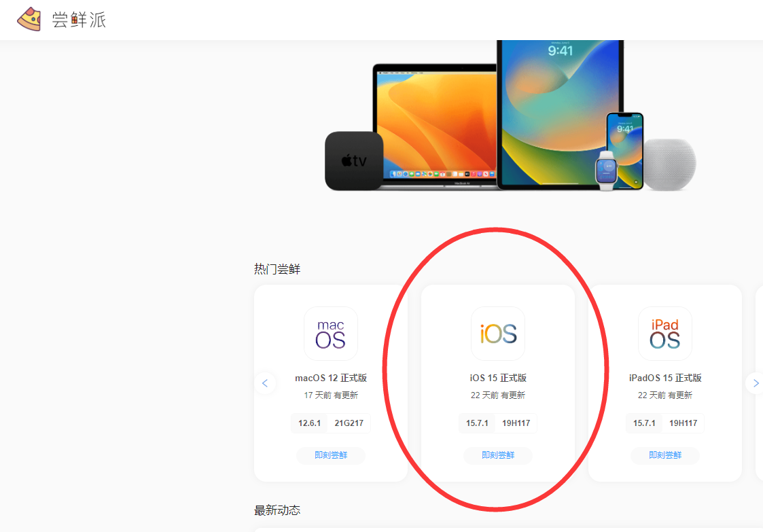Select the iOS build tag 19H117

pos(516,423)
